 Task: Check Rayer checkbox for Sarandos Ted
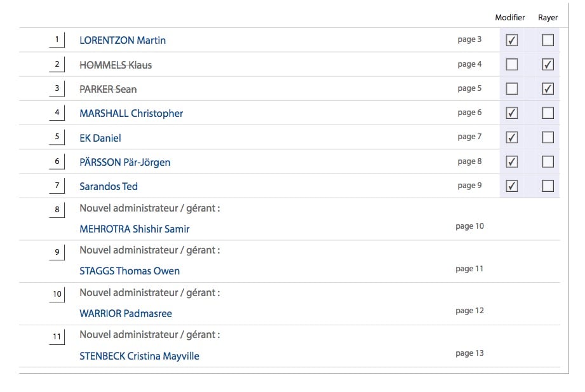[x=548, y=186]
